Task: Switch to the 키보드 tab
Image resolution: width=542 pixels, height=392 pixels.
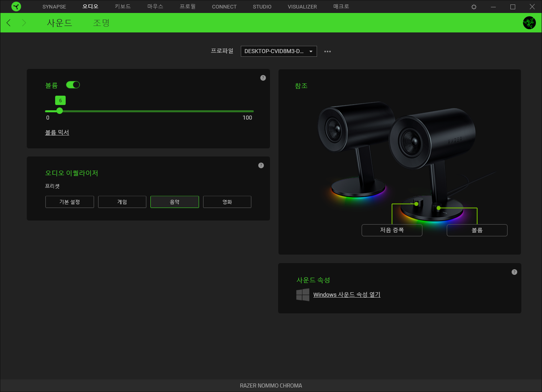Action: [x=123, y=6]
